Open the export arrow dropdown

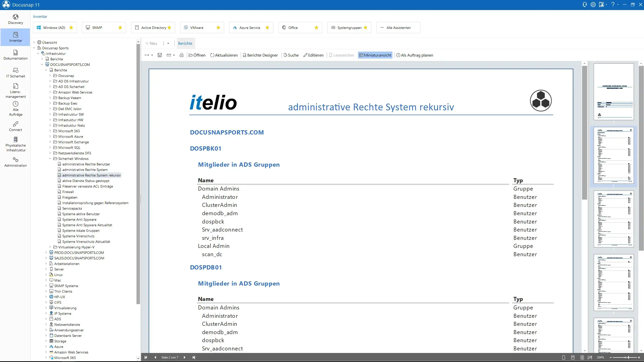click(152, 55)
